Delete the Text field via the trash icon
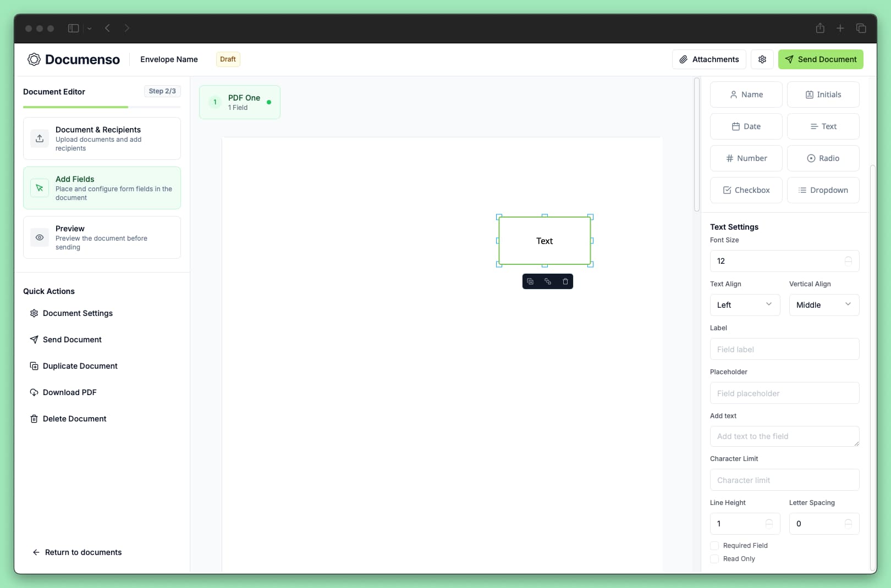The height and width of the screenshot is (588, 891). [x=565, y=281]
